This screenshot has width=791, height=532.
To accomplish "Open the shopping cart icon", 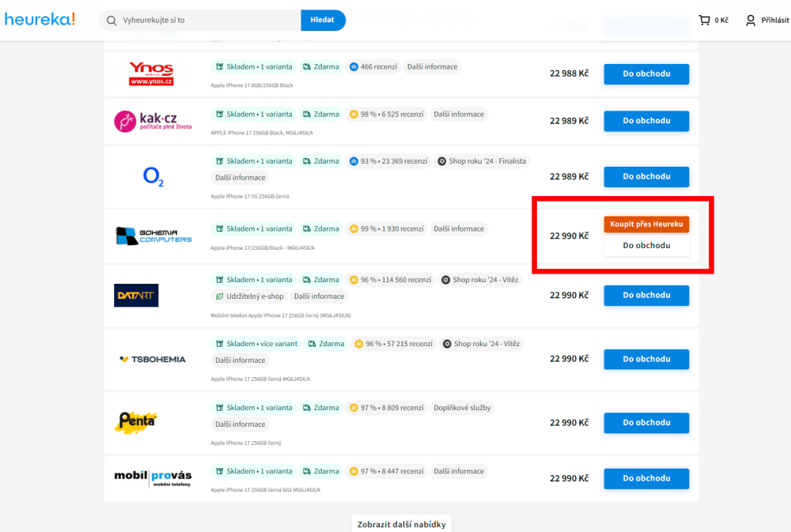I will coord(704,21).
